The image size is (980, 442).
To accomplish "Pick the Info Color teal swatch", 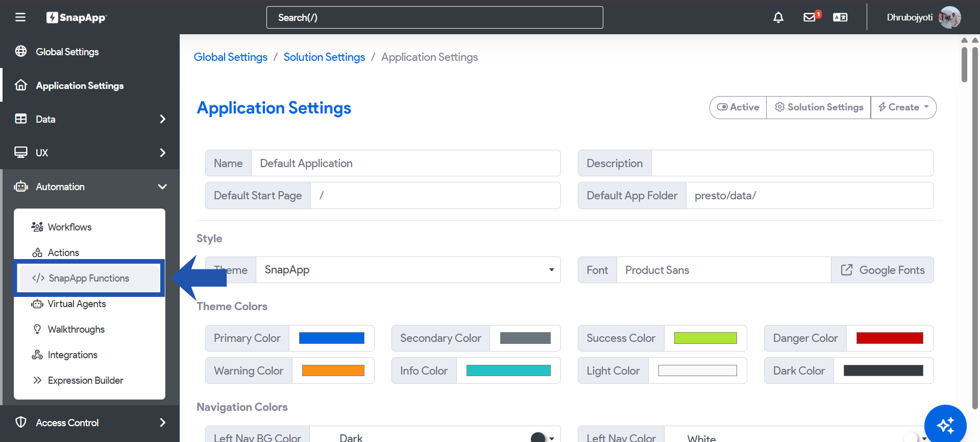I will (508, 370).
